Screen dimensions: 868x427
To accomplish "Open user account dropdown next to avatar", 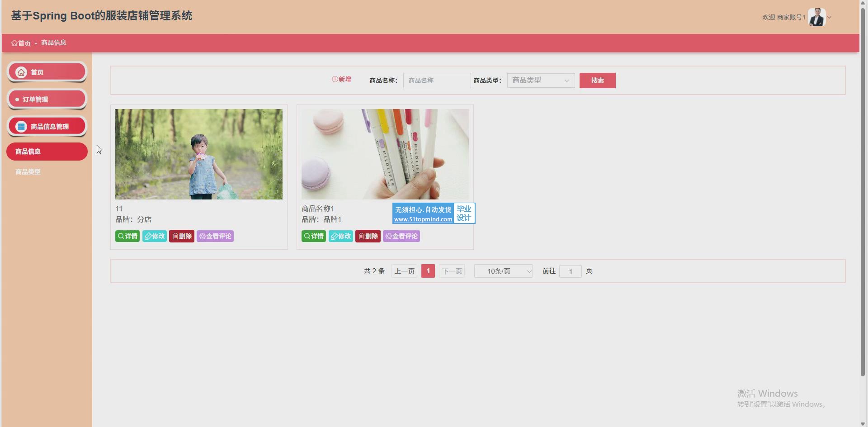I will pyautogui.click(x=829, y=18).
